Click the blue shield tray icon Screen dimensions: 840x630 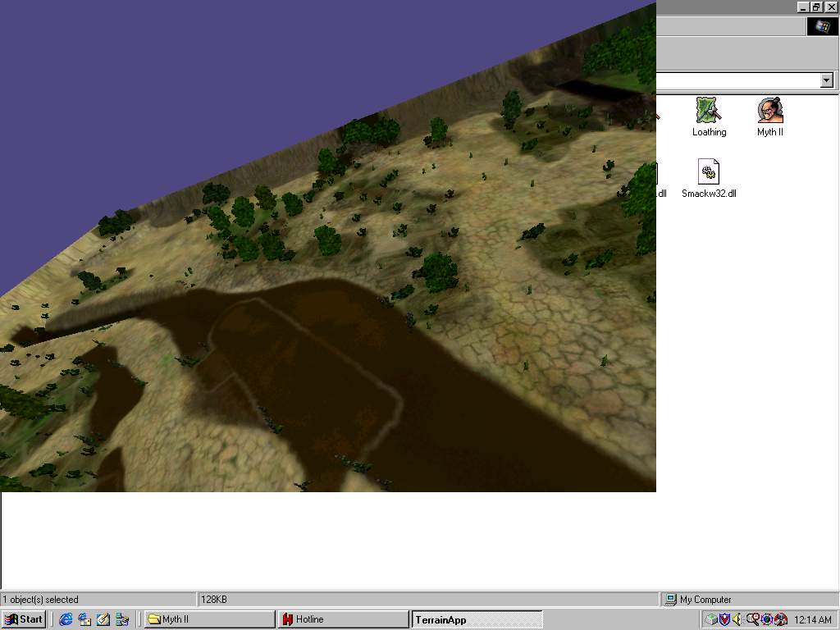pos(724,619)
